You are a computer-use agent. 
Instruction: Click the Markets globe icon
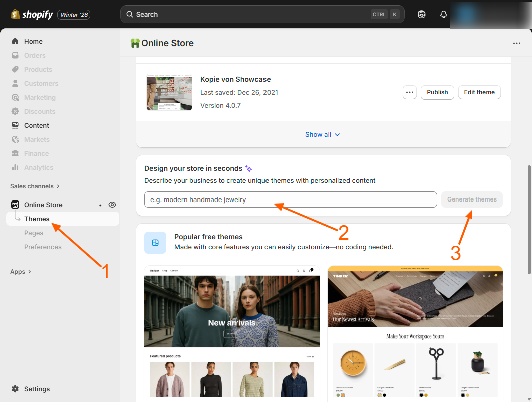click(x=15, y=139)
